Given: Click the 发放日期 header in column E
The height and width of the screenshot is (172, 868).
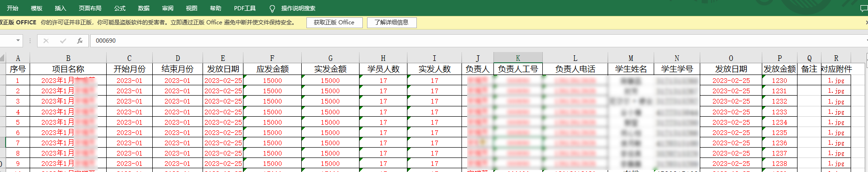Looking at the screenshot, I should (223, 69).
